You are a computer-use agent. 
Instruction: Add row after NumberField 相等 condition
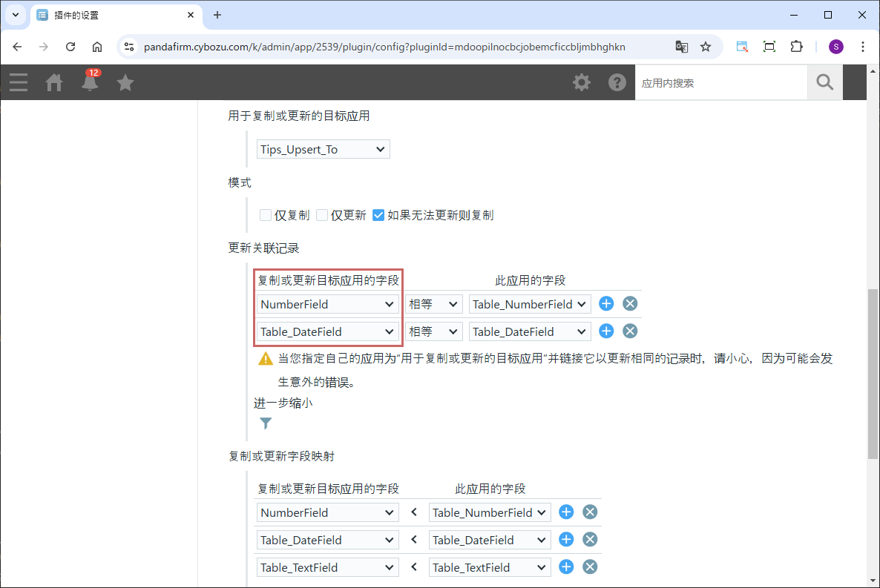[x=606, y=303]
